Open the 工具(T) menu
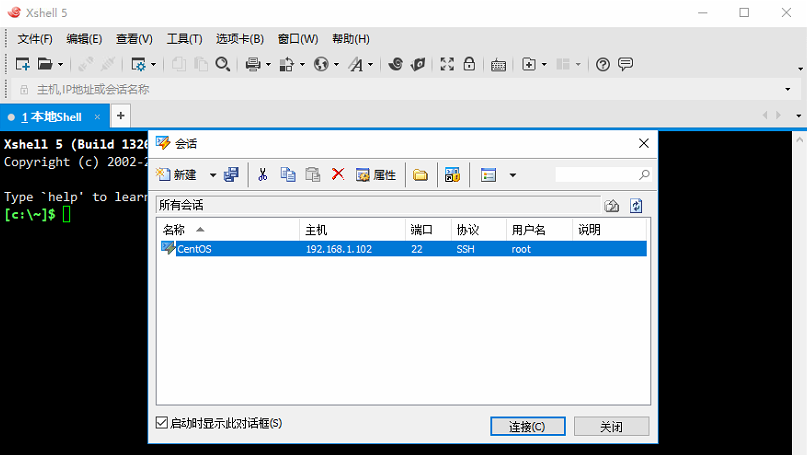The width and height of the screenshot is (807, 455). tap(184, 39)
